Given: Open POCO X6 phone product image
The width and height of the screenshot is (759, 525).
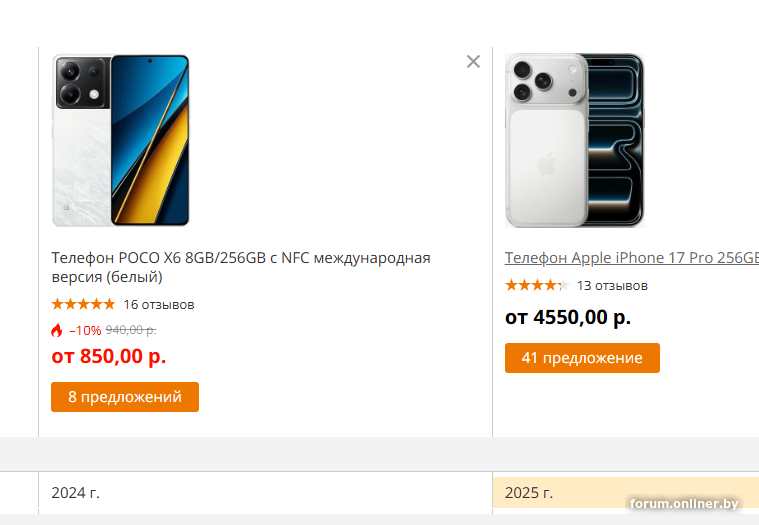Looking at the screenshot, I should 120,140.
